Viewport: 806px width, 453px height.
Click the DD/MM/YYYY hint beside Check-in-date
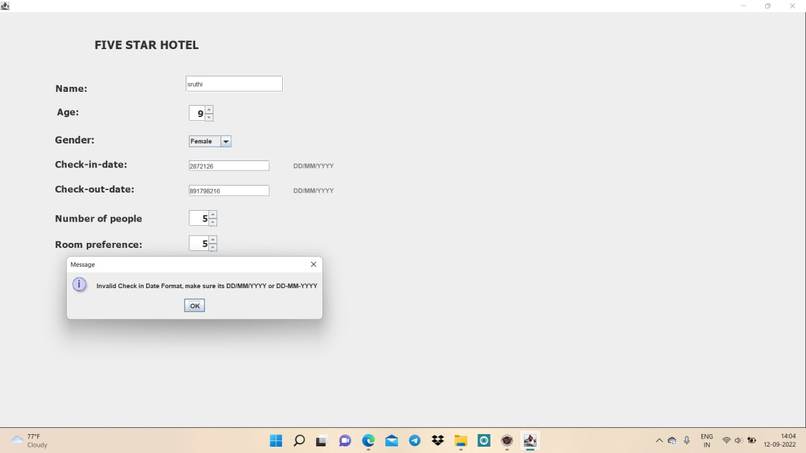(x=314, y=166)
